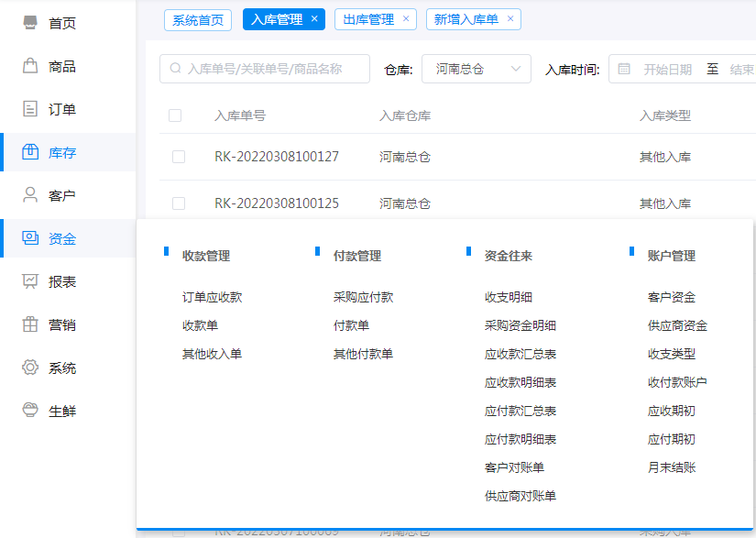Toggle the select-all checkbox in table header

pyautogui.click(x=175, y=115)
